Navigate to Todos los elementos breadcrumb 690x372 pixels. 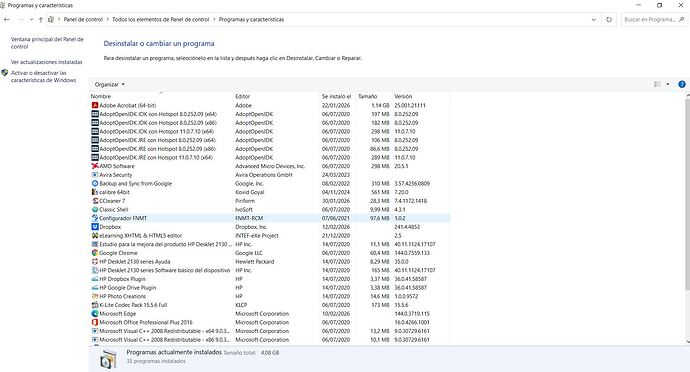tap(161, 19)
